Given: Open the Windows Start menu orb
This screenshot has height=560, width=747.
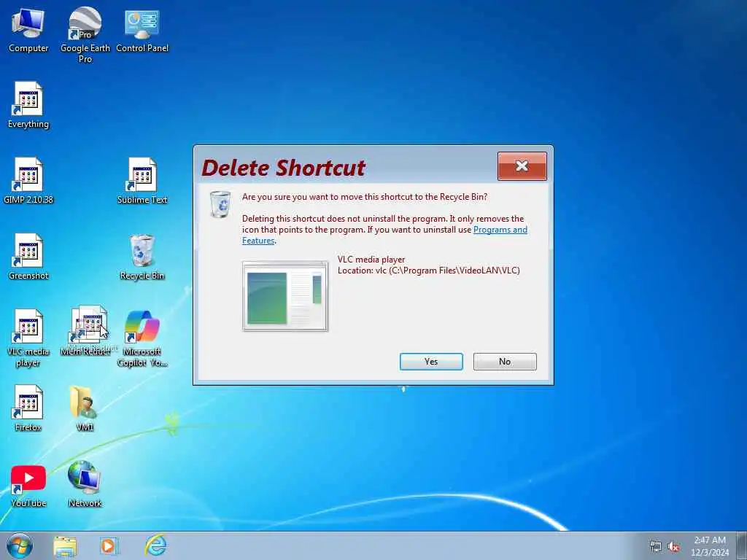Looking at the screenshot, I should (x=20, y=545).
